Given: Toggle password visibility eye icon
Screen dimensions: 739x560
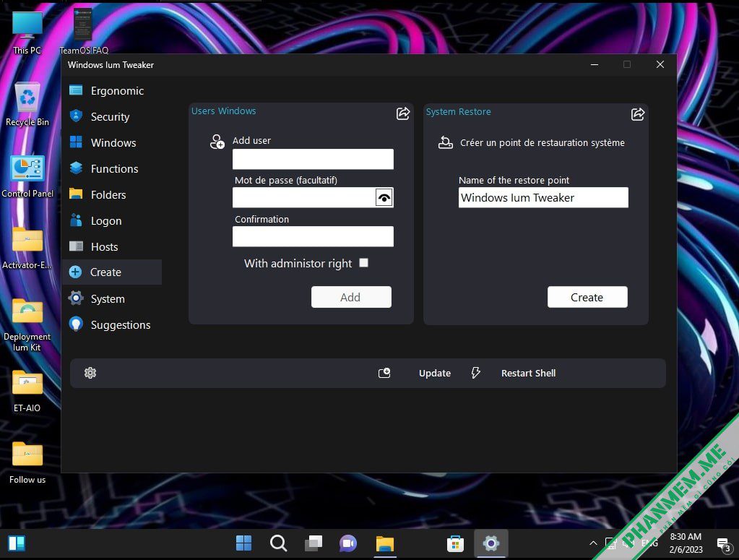Looking at the screenshot, I should [x=384, y=197].
